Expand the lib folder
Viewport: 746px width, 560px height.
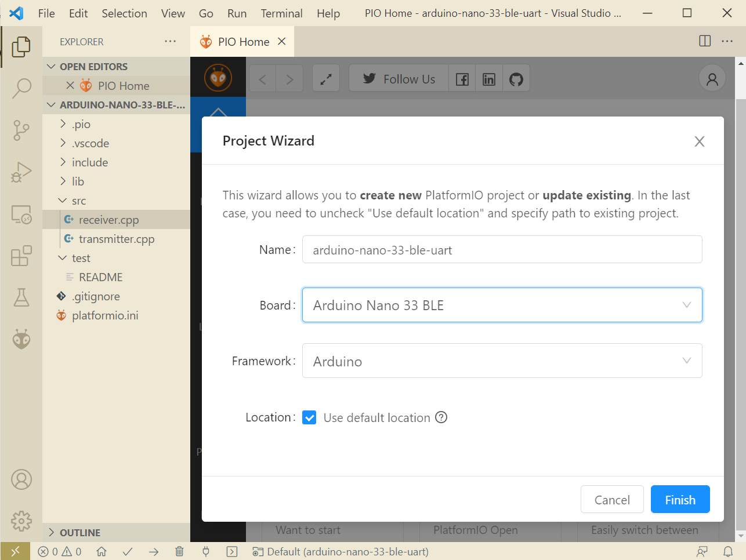tap(116, 181)
